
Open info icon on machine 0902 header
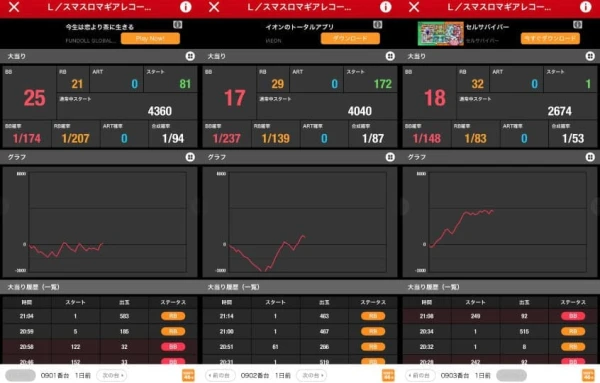tap(386, 7)
